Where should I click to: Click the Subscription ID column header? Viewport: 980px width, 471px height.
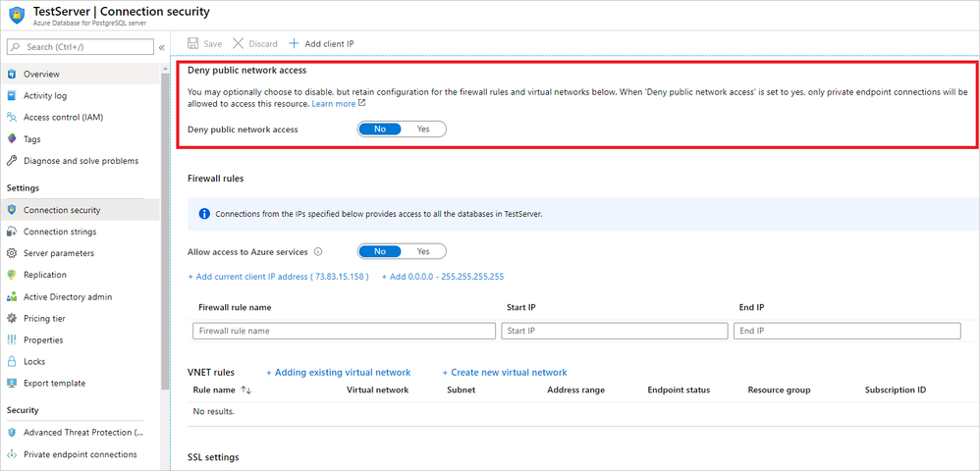[x=895, y=390]
